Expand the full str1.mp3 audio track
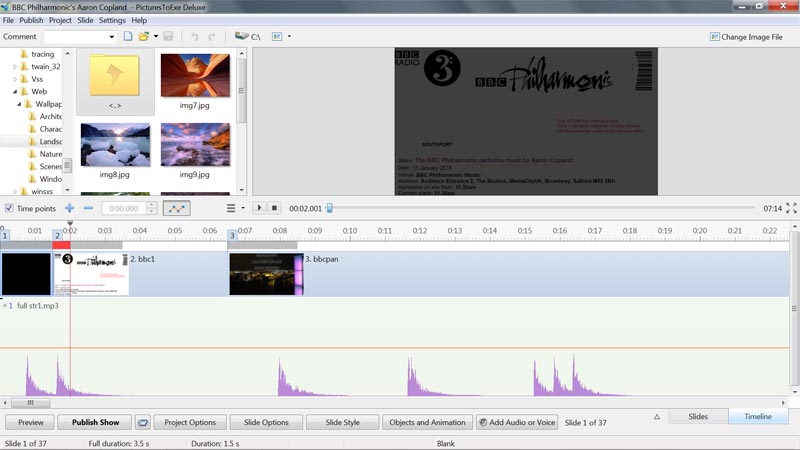This screenshot has width=800, height=450. [x=5, y=306]
